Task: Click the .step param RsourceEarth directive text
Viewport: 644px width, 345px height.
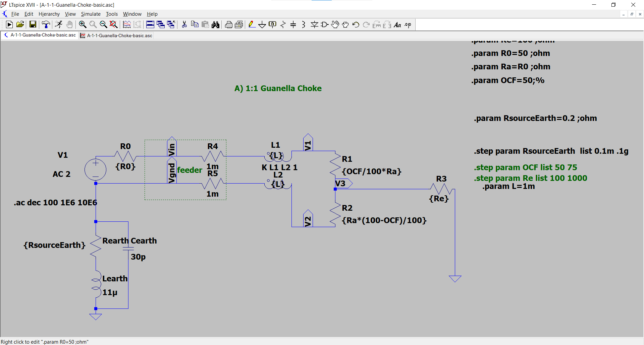Action: click(551, 151)
